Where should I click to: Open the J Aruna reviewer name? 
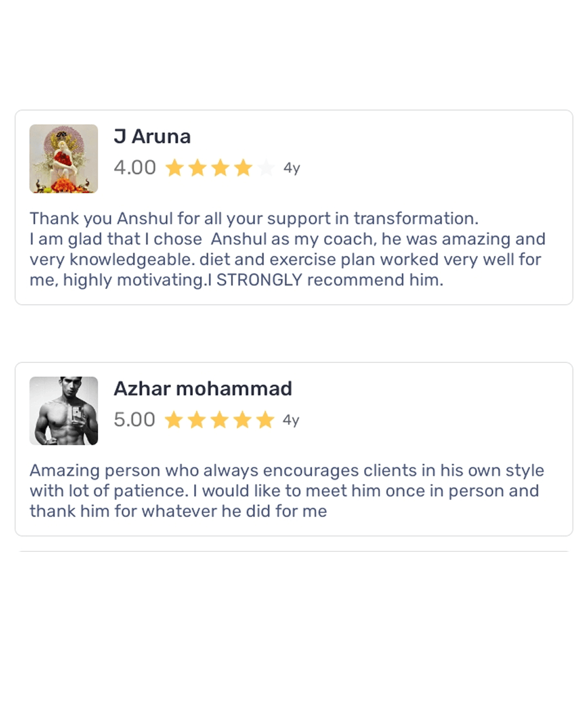tap(152, 136)
